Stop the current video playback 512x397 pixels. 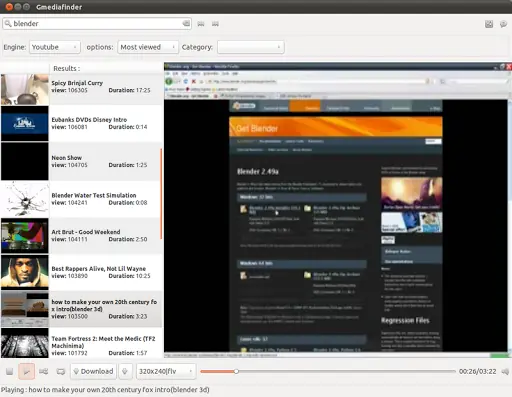9,371
